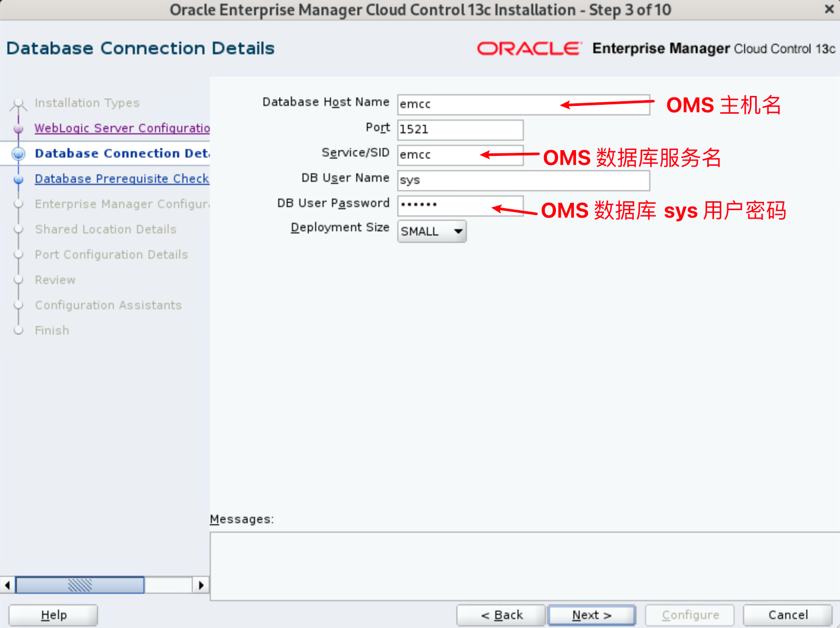The image size is (840, 628).
Task: Open the Database Prerequisite Check step link
Action: (122, 179)
